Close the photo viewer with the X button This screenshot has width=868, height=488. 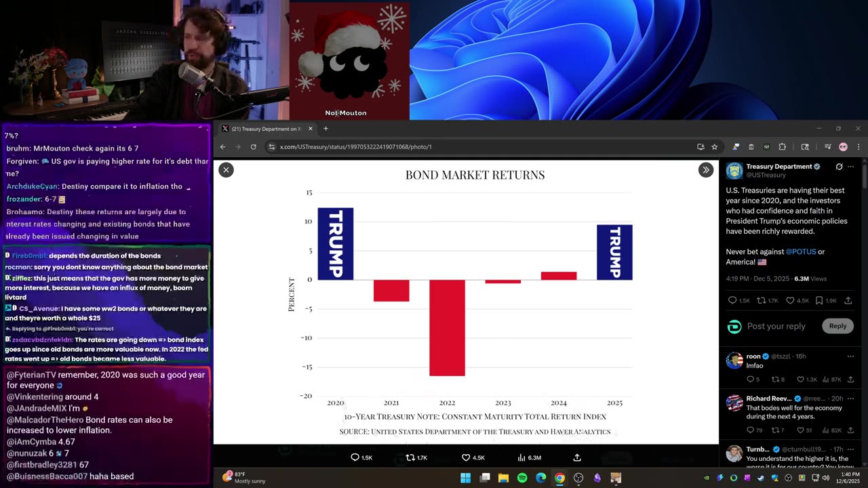click(226, 170)
